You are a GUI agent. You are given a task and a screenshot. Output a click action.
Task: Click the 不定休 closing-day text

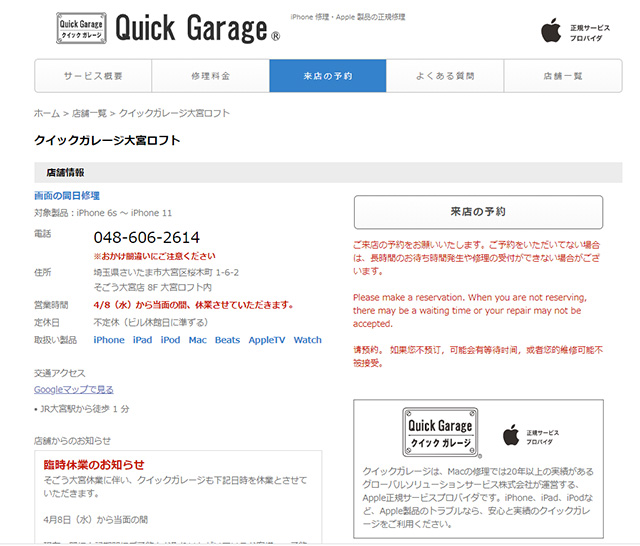[151, 322]
